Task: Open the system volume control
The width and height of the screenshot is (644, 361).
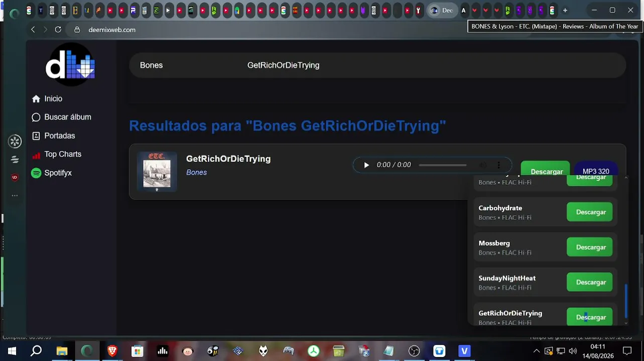Action: click(x=573, y=351)
